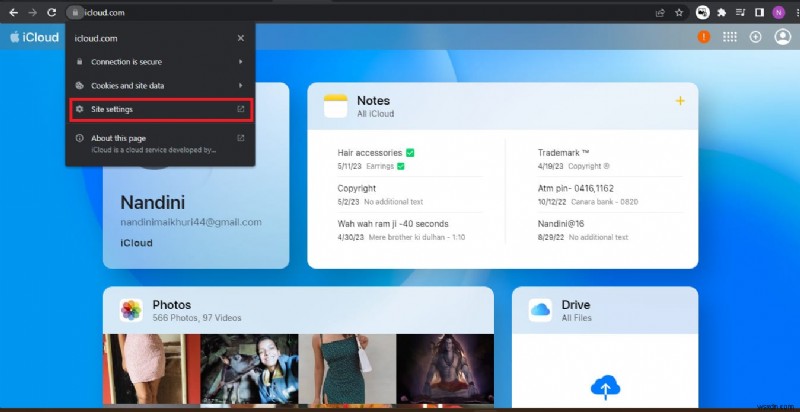Click the 566 Photos, 97 Videos text

pos(197,318)
